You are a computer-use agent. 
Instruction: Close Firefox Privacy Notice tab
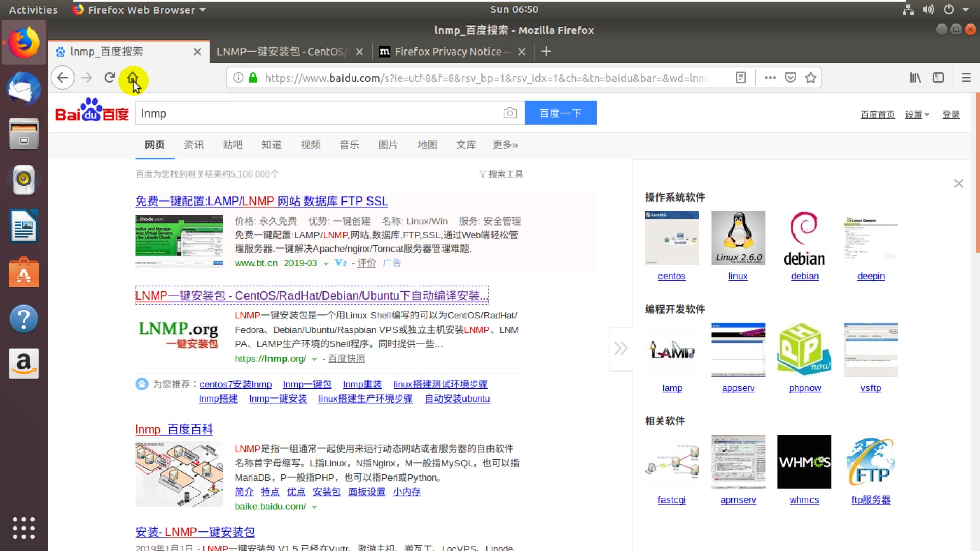[x=522, y=52]
